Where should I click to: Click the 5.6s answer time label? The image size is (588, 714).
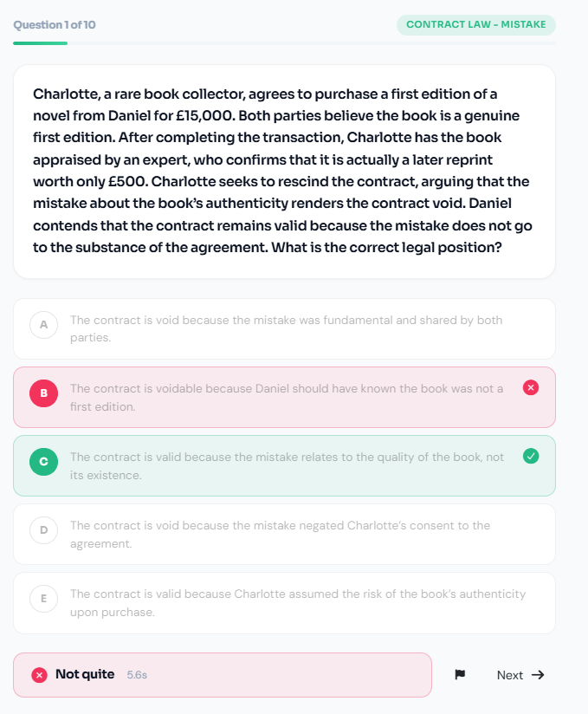tap(137, 675)
